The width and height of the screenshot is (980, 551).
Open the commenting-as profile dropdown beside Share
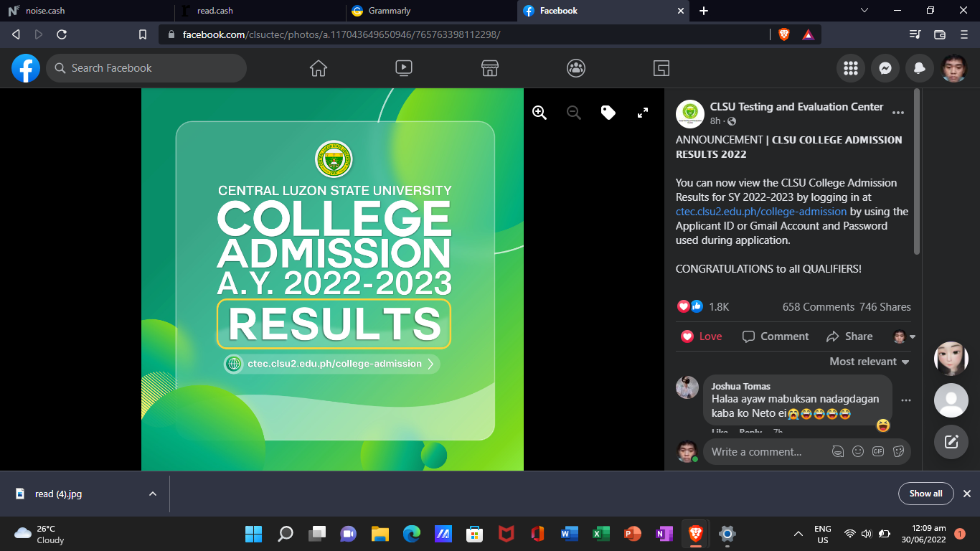904,336
